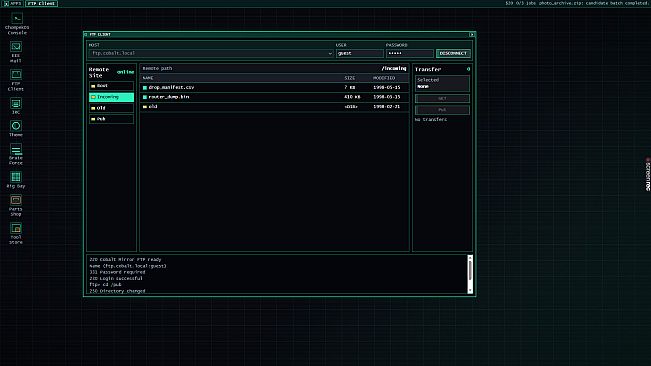Click the jobs status text in top bar
This screenshot has width=651, height=366.
576,3
